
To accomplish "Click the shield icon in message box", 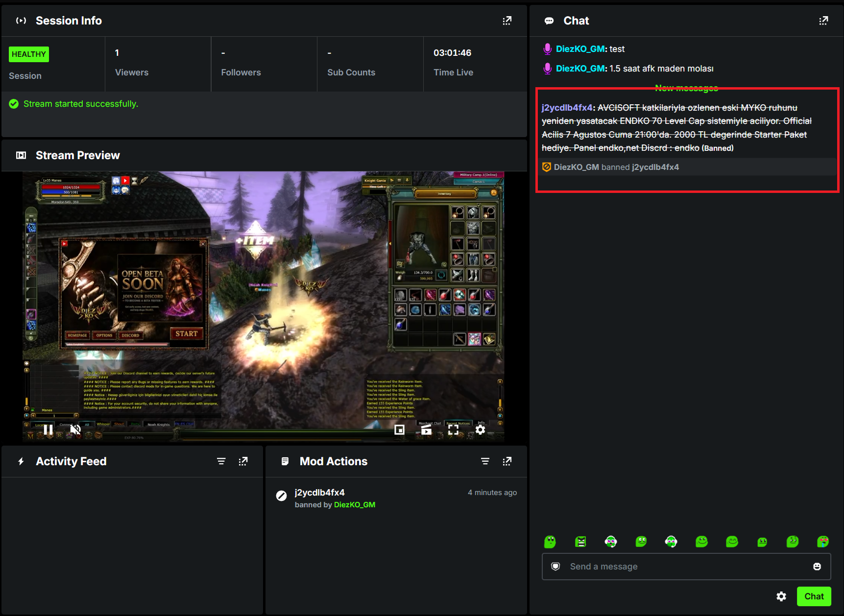I will click(x=555, y=567).
